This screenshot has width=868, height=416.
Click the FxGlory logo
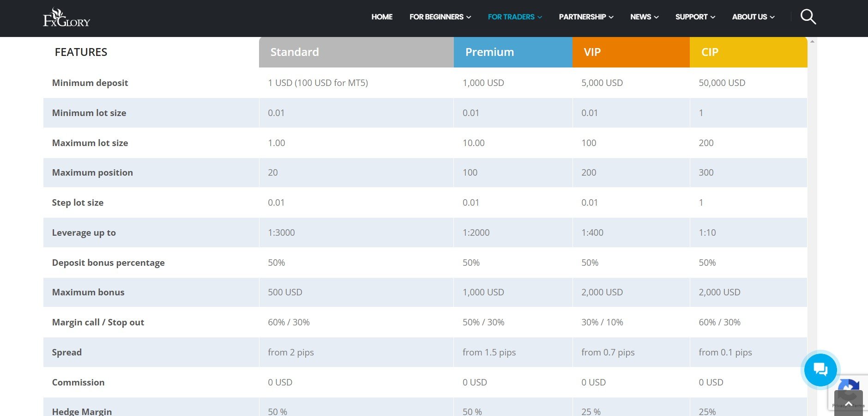click(66, 18)
